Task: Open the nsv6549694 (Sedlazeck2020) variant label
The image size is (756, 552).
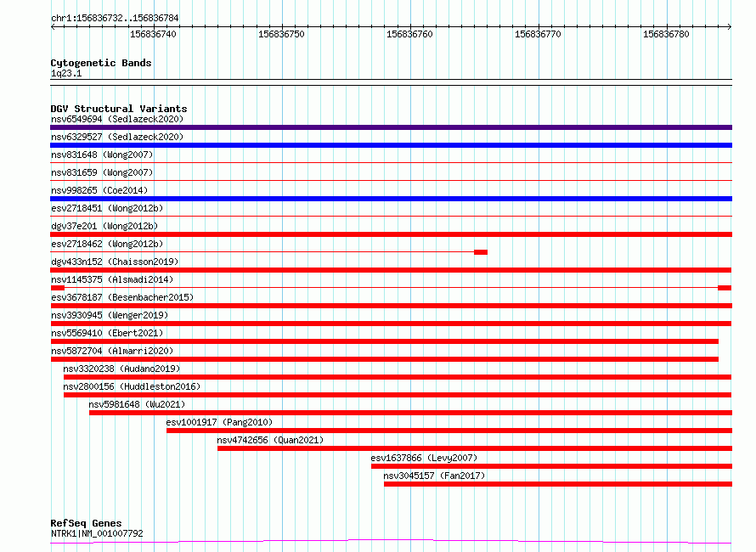Action: [117, 119]
